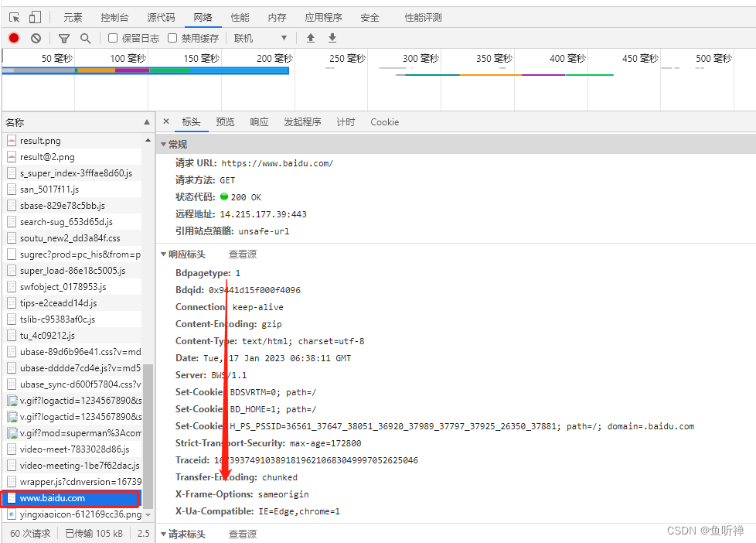Switch to the 响应 details tab
The width and height of the screenshot is (756, 543).
(259, 122)
